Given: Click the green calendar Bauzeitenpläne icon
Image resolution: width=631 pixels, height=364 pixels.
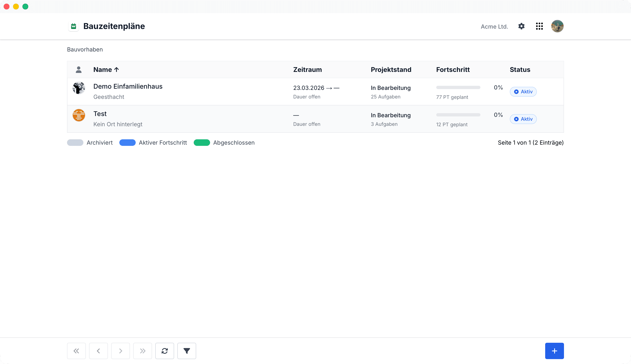Looking at the screenshot, I should 74,26.
